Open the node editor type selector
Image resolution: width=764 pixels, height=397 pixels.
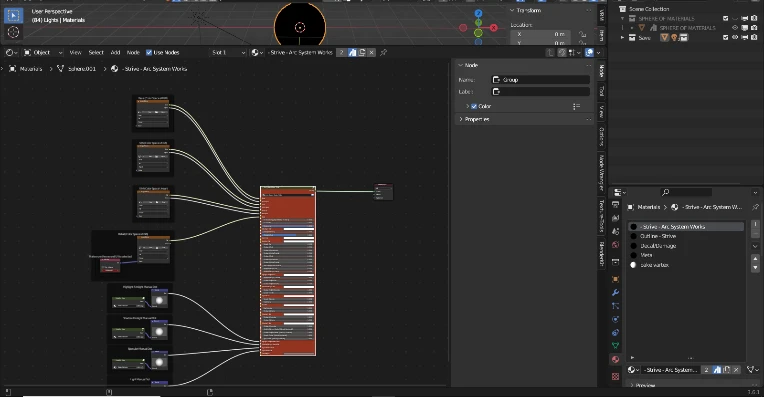pyautogui.click(x=11, y=53)
